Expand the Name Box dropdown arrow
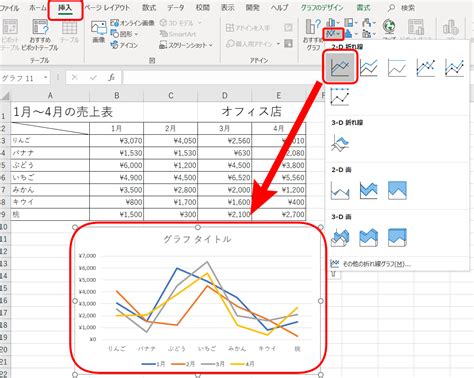The width and height of the screenshot is (474, 378). [x=45, y=78]
